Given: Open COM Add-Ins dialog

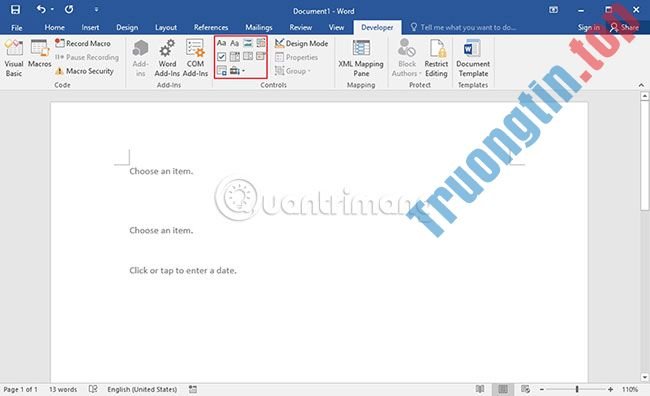Looking at the screenshot, I should pos(195,58).
